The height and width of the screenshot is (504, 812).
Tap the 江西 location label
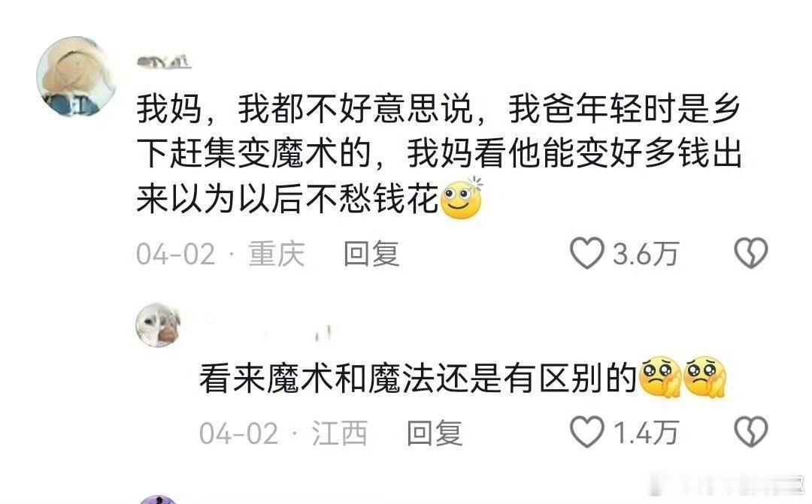coord(340,433)
